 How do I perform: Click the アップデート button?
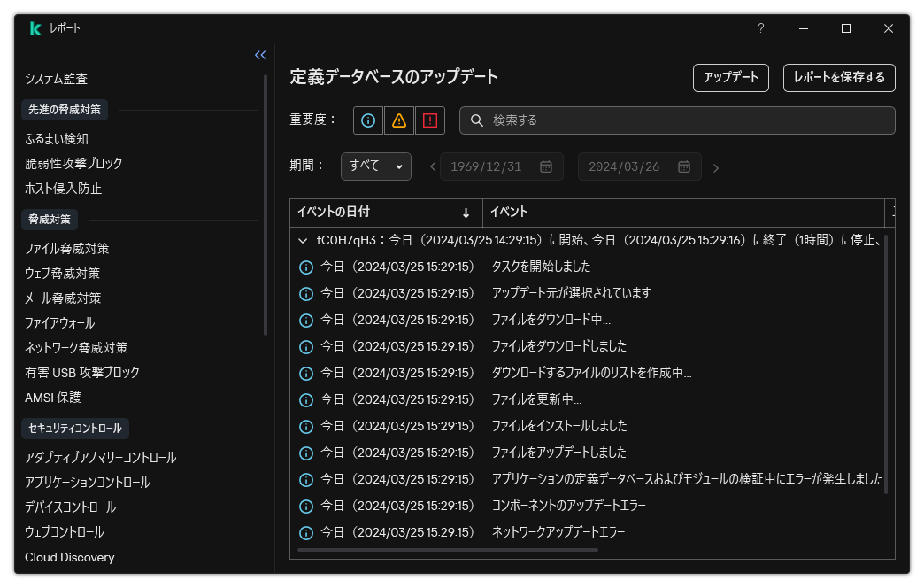coord(730,78)
